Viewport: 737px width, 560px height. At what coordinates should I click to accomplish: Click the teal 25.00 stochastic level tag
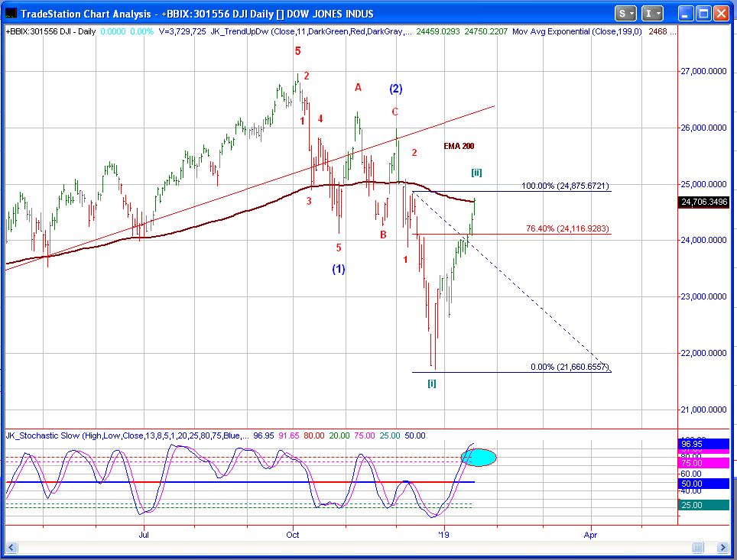tap(704, 505)
